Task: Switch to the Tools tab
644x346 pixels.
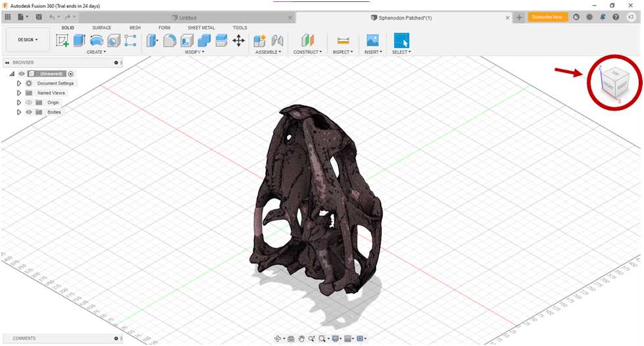Action: (x=240, y=28)
